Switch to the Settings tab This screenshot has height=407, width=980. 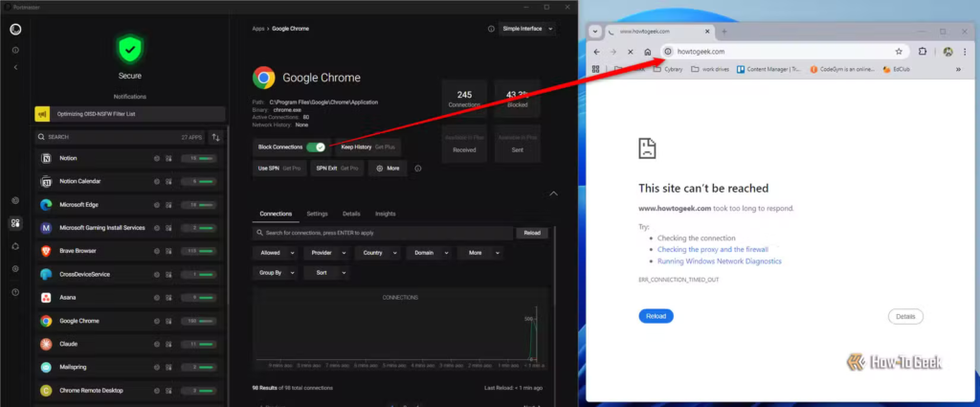click(317, 214)
